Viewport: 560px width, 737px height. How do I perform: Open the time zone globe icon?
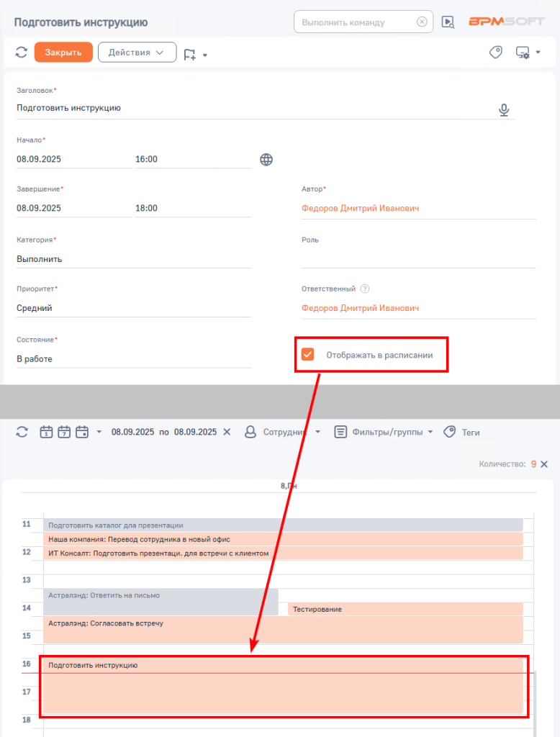pos(266,160)
